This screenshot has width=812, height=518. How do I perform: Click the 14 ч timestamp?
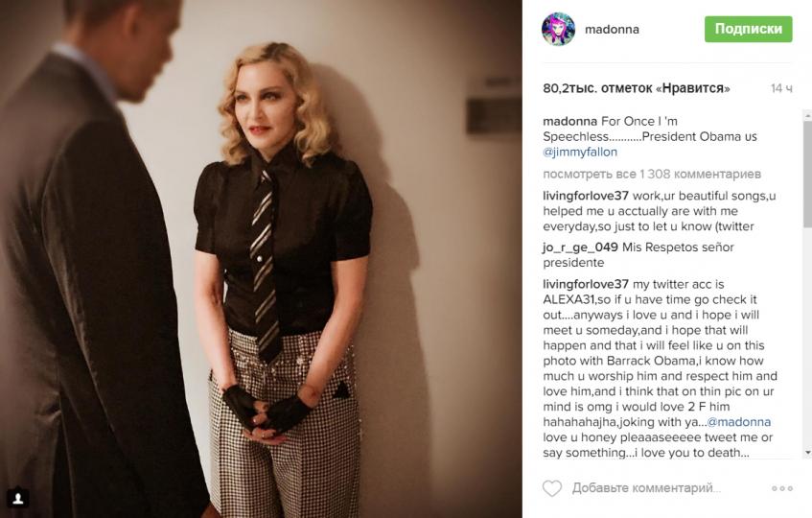[x=781, y=88]
